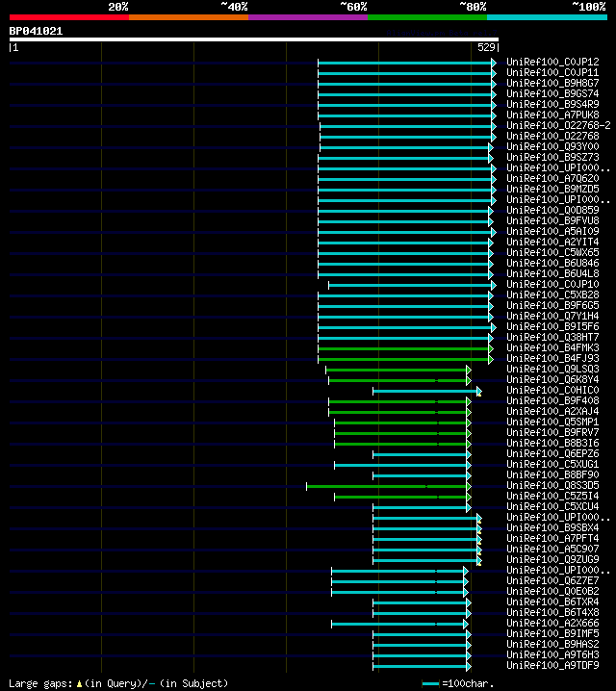Open hit UniRef100_Q8S3D5
Screen dimensions: 616x691
(x=552, y=485)
